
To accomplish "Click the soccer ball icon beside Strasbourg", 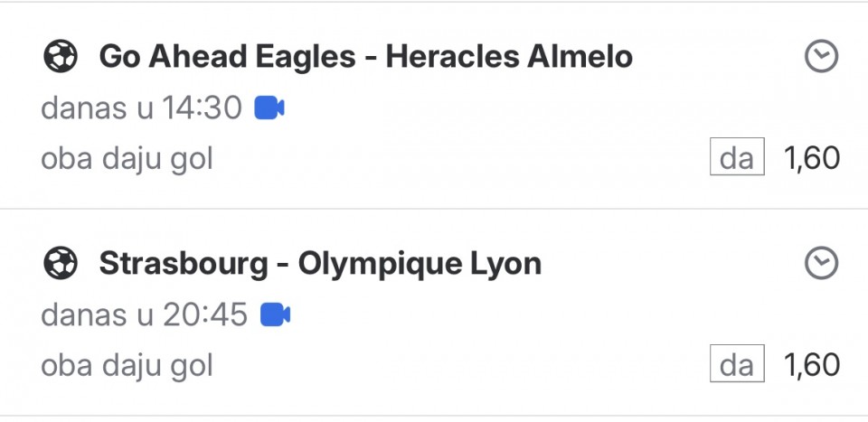I will 61,264.
